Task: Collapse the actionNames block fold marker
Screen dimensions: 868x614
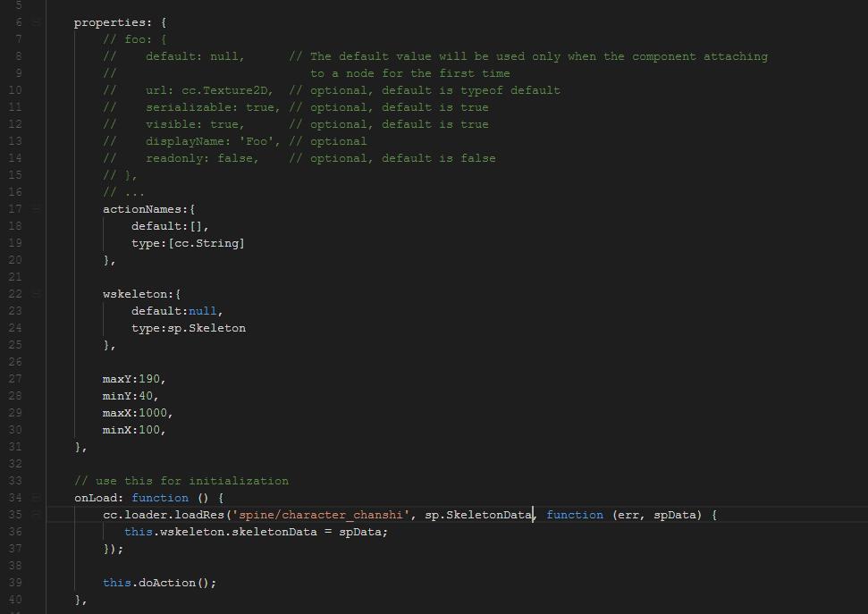Action: [x=37, y=209]
